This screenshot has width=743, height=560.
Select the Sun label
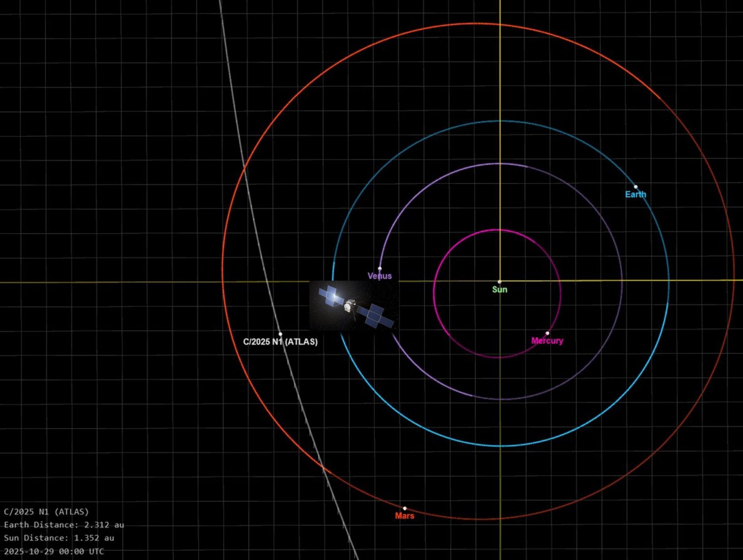(x=500, y=290)
